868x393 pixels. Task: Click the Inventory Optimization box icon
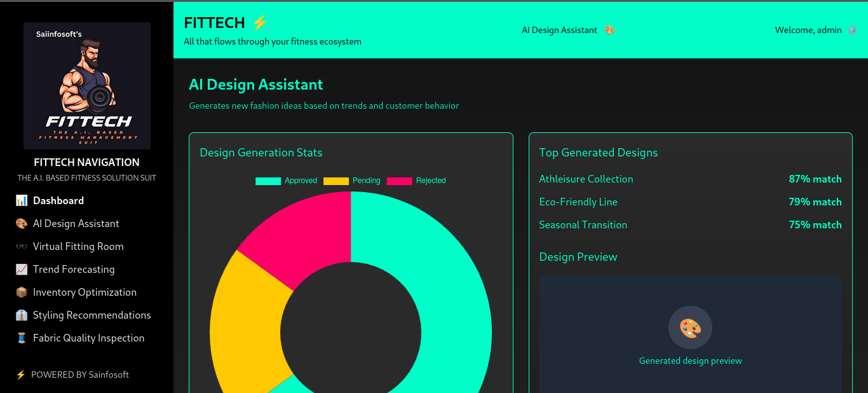coord(22,293)
